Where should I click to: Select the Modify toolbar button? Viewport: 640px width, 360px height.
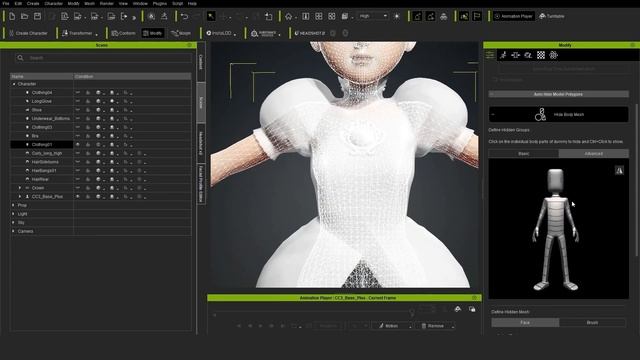pyautogui.click(x=153, y=33)
